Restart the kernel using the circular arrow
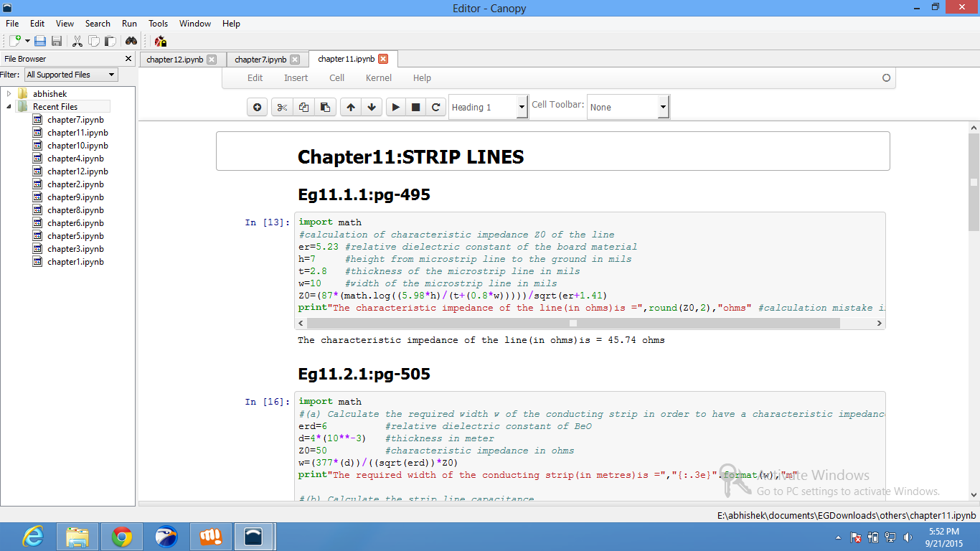 [435, 108]
